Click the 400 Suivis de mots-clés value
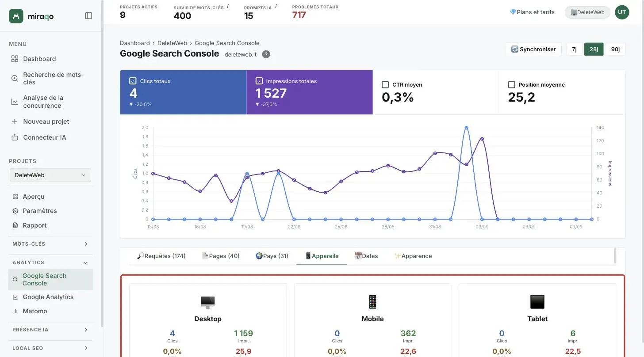 [x=182, y=16]
